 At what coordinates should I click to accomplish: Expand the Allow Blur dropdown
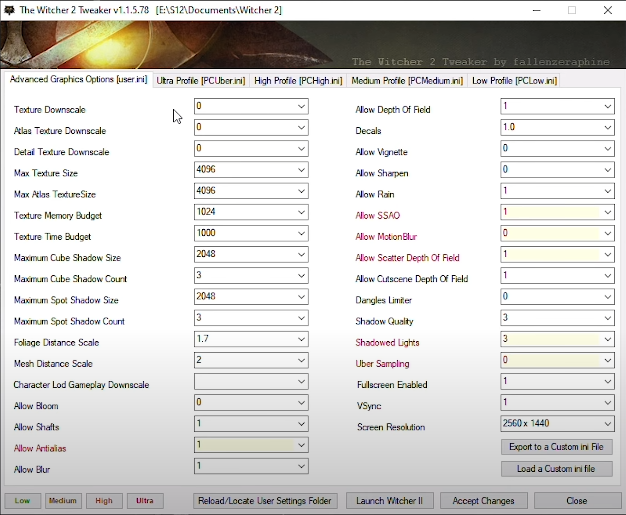(x=251, y=466)
